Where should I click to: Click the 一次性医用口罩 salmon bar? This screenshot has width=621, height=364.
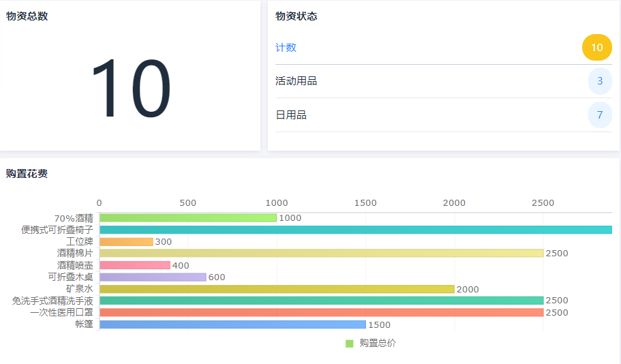click(x=320, y=312)
